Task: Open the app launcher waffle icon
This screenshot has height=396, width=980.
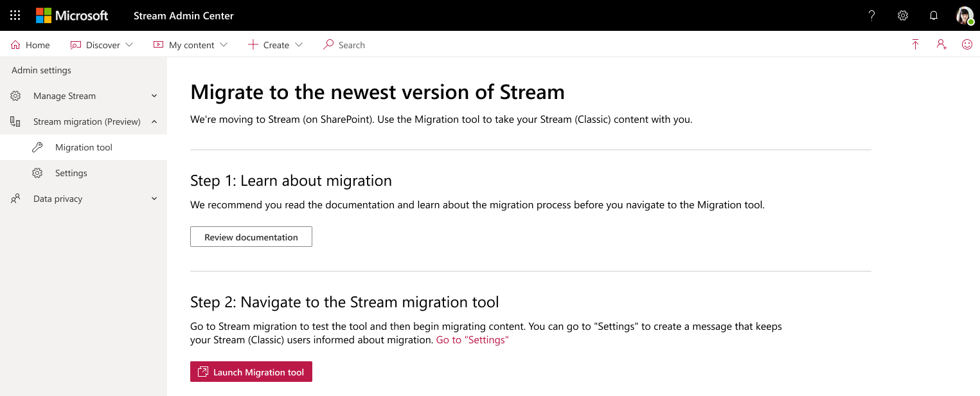Action: pos(15,15)
